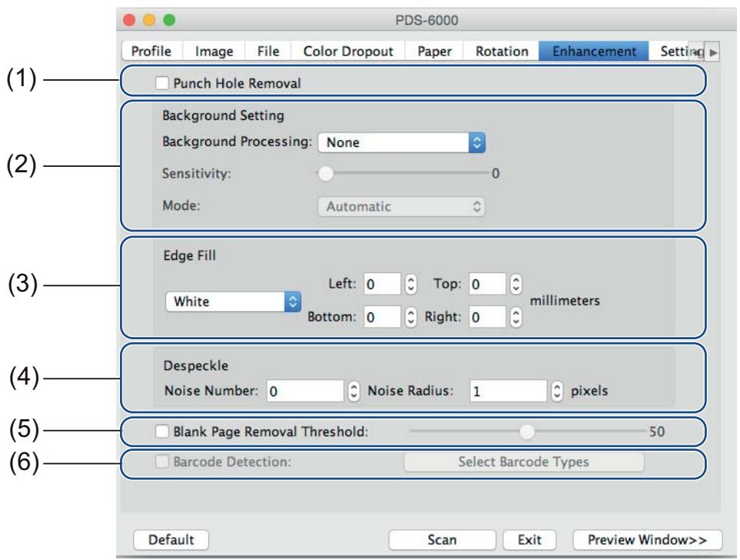Viewport: 740px width, 560px height.
Task: Go to the Color Dropout tab
Action: pyautogui.click(x=348, y=51)
